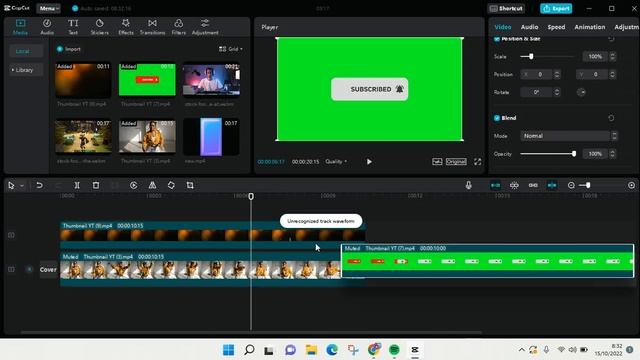Screen dimensions: 640x360
Task: Open the player Quality dropdown
Action: coord(336,162)
